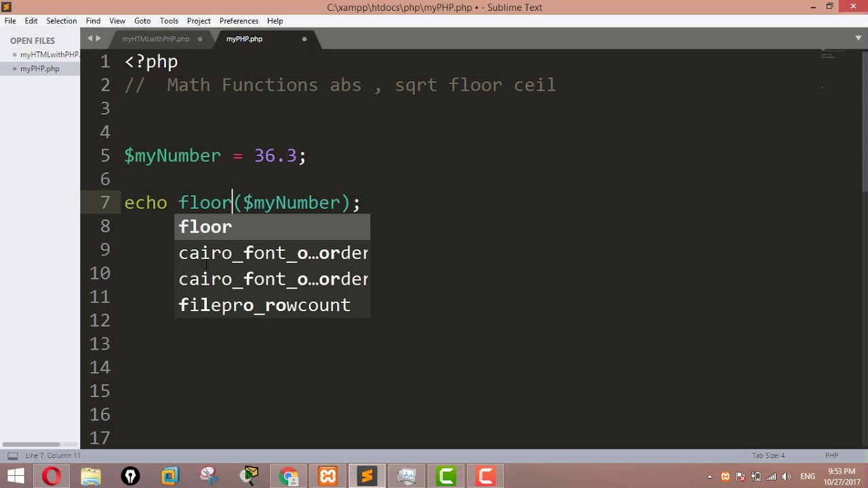
Task: Click the volume speaker tray icon
Action: (787, 476)
